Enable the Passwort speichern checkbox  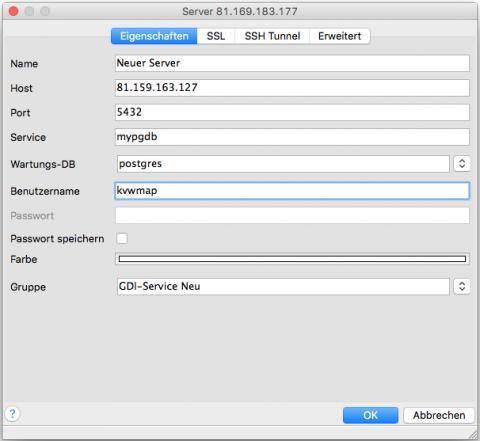122,238
